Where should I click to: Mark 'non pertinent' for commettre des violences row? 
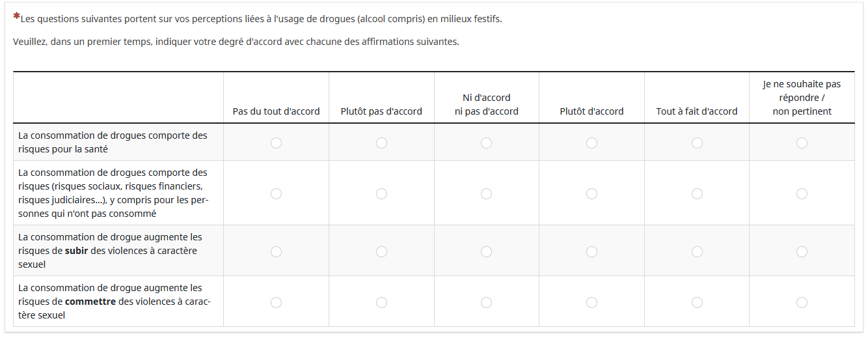click(x=802, y=302)
